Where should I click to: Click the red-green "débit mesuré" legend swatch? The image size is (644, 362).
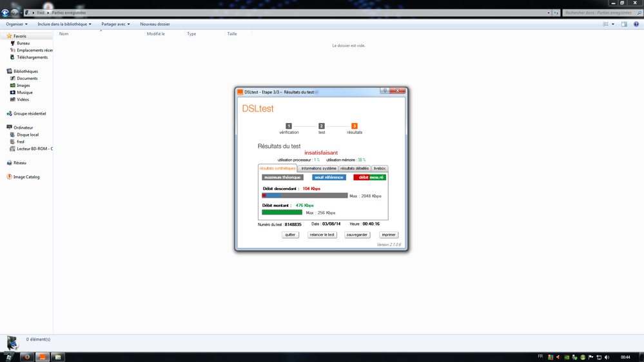point(369,177)
